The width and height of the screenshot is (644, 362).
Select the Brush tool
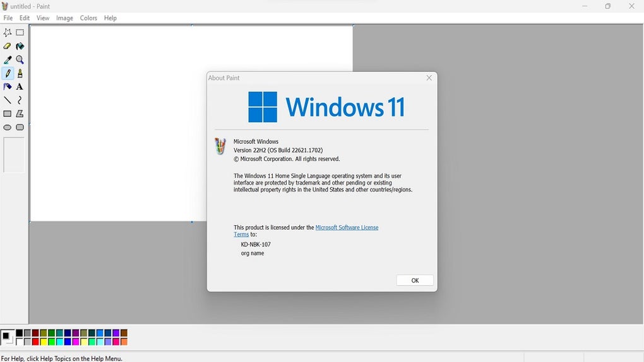coord(20,73)
